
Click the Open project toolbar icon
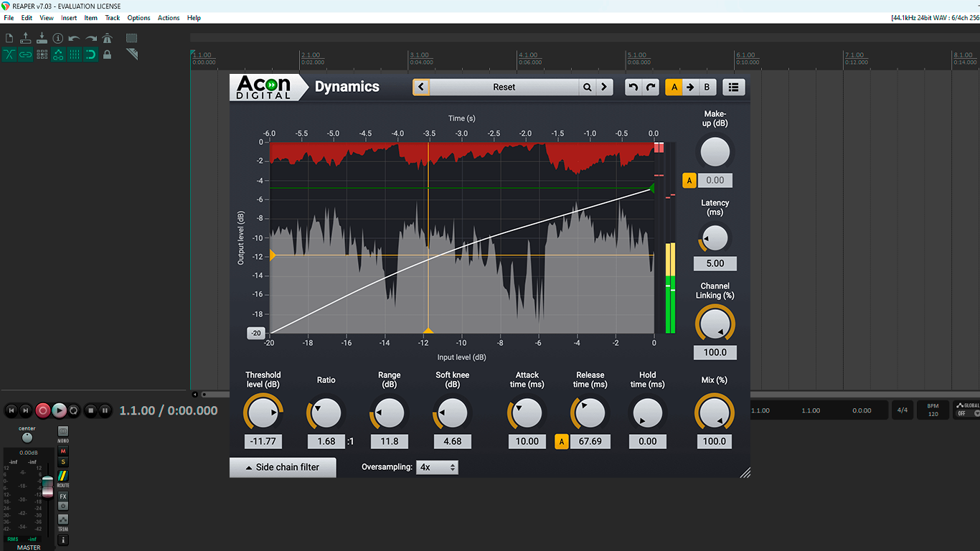click(26, 38)
